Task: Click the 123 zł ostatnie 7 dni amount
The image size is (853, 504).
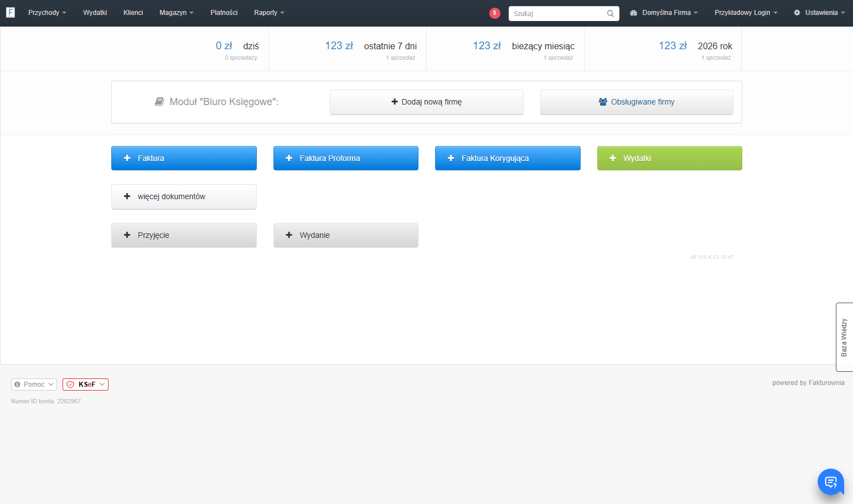Action: (339, 46)
